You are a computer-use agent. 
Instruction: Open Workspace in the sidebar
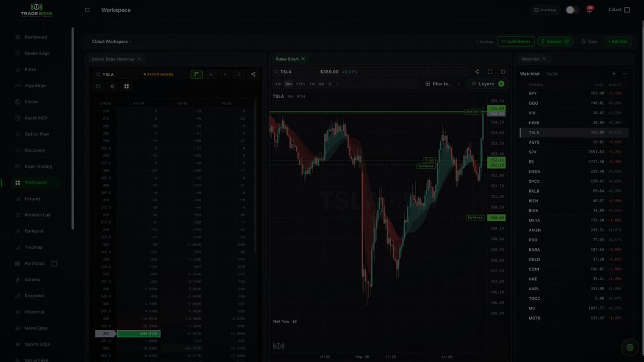(x=35, y=182)
